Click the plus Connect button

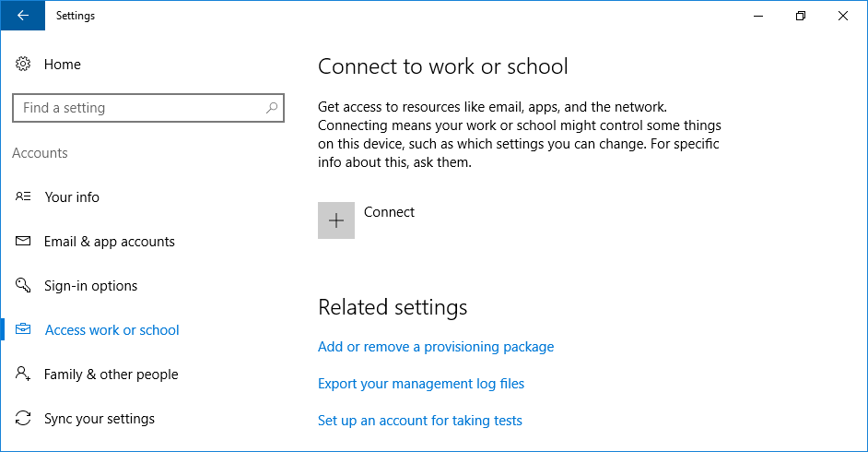tap(336, 220)
